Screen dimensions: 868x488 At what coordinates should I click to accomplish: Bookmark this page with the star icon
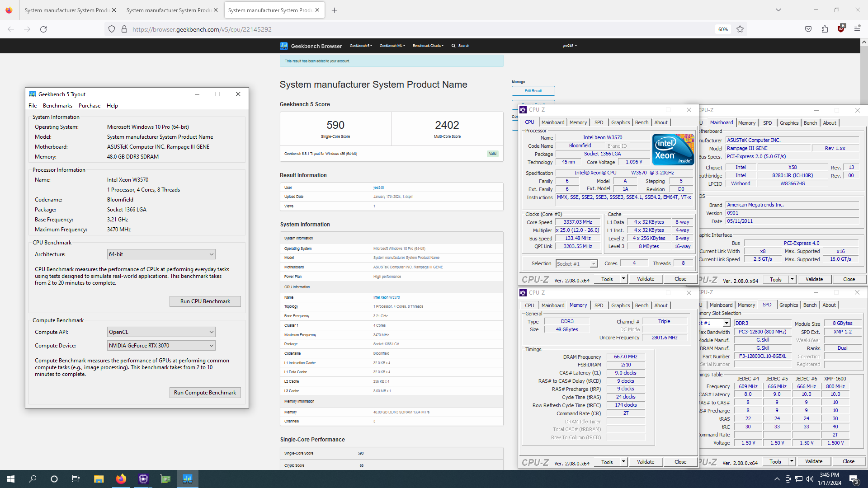coord(740,29)
